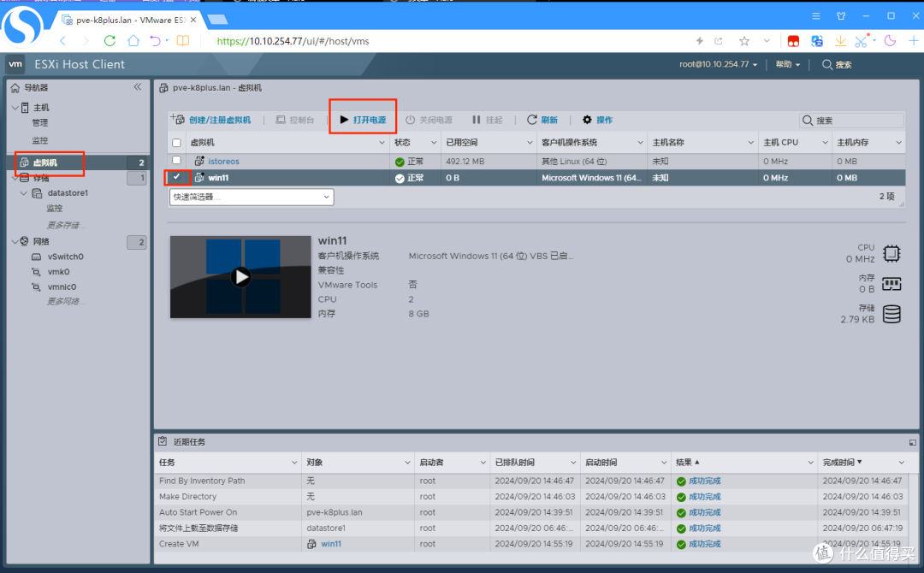Click the undo-close-tab icon in browser

155,41
